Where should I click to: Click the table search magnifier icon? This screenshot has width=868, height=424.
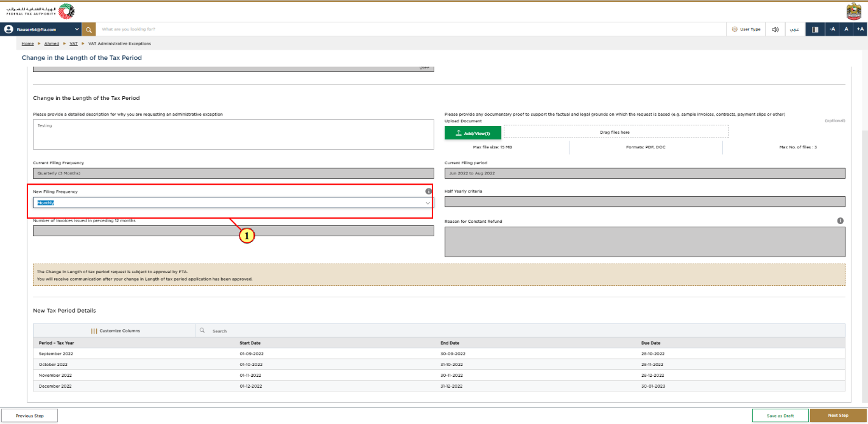[x=203, y=331]
